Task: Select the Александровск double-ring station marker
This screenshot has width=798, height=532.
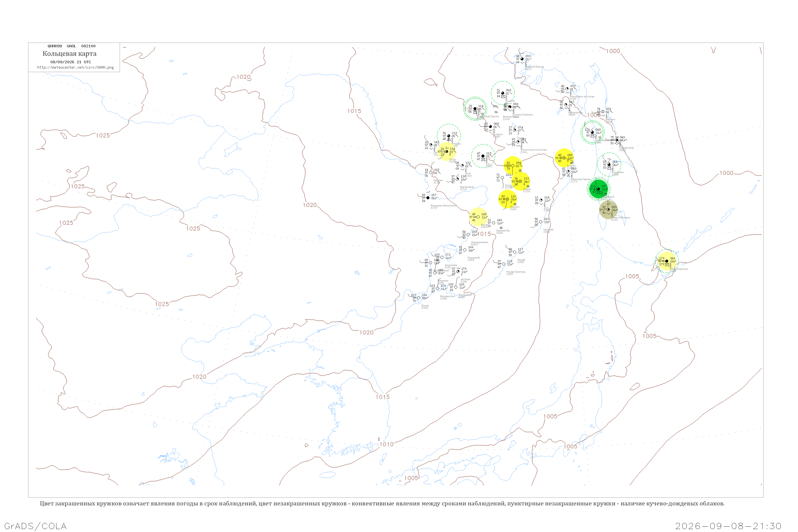Action: coord(592,132)
